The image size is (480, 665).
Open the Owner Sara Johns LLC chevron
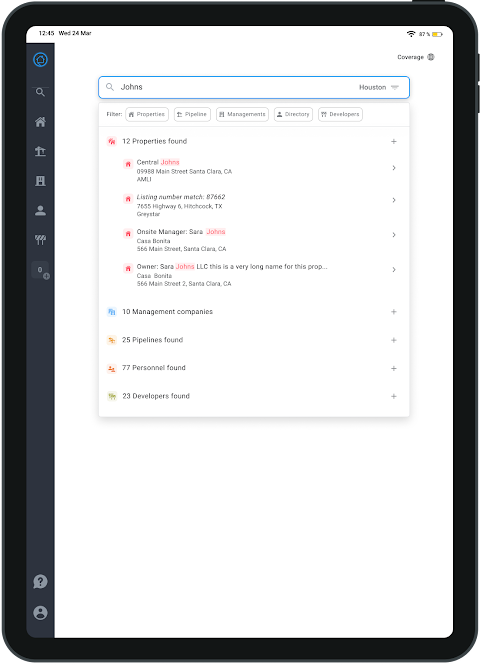[x=394, y=270]
